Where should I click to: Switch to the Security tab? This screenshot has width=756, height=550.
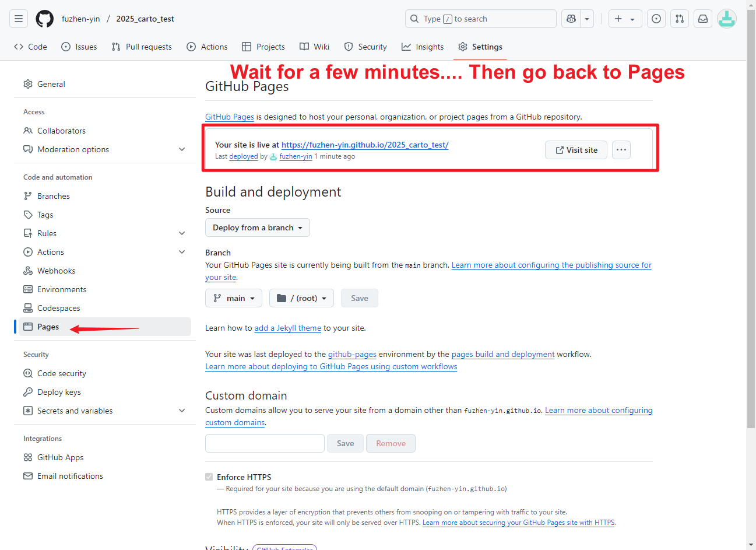[x=365, y=47]
